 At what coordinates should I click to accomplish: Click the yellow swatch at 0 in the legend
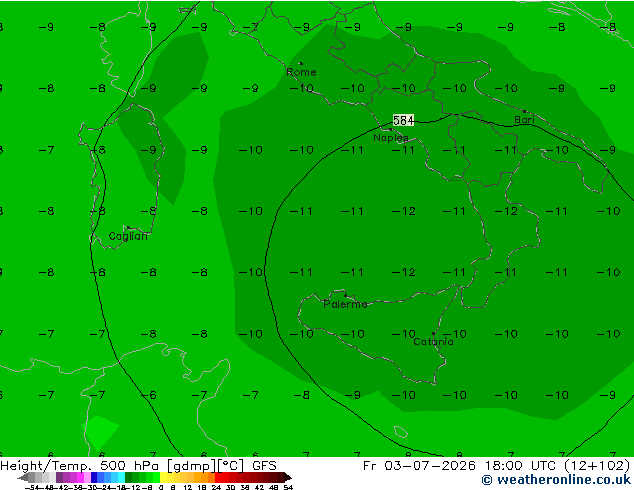click(x=163, y=477)
